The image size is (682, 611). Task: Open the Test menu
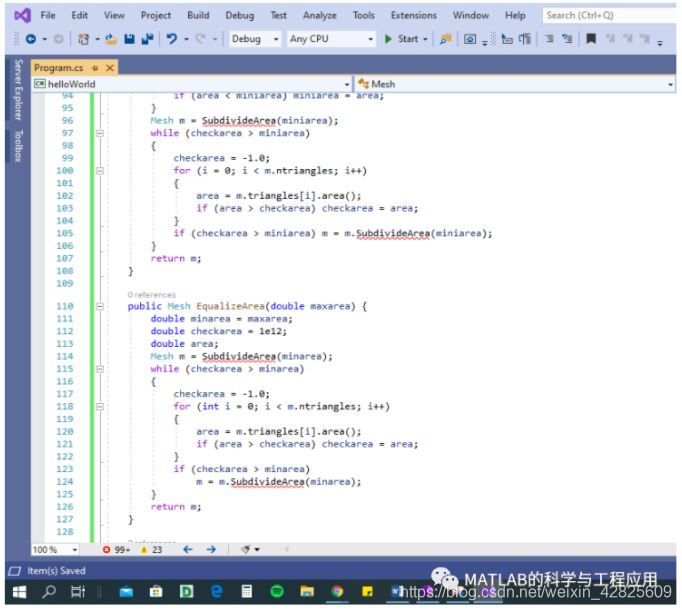pos(278,16)
